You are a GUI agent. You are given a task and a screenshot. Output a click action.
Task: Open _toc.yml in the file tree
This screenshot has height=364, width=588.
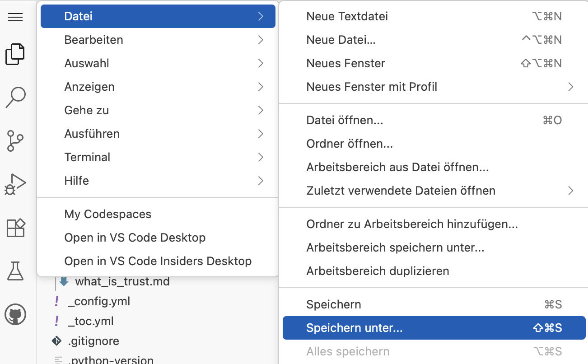pyautogui.click(x=91, y=321)
